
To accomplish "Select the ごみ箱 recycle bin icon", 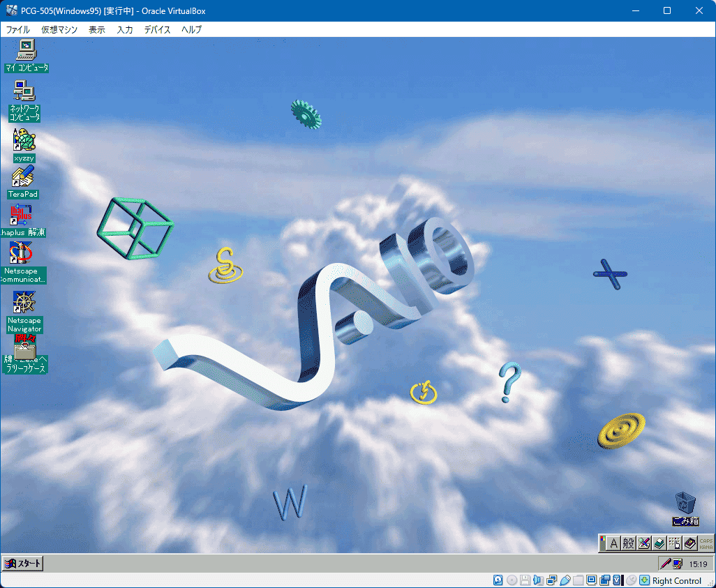I will click(685, 508).
